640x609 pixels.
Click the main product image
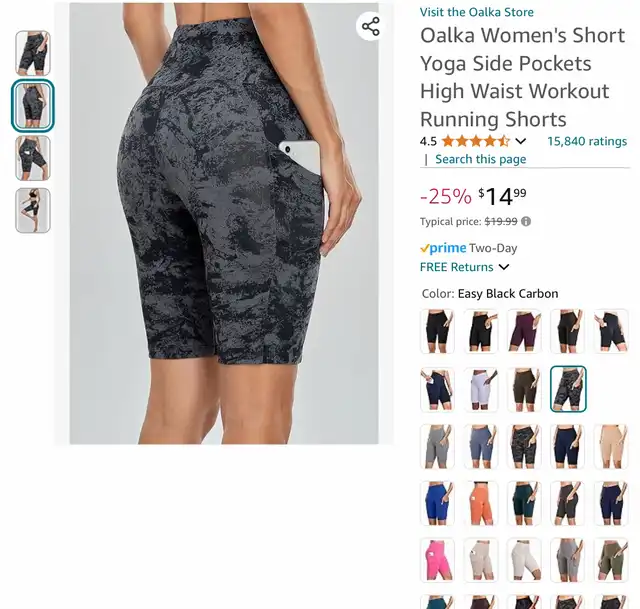coord(224,223)
